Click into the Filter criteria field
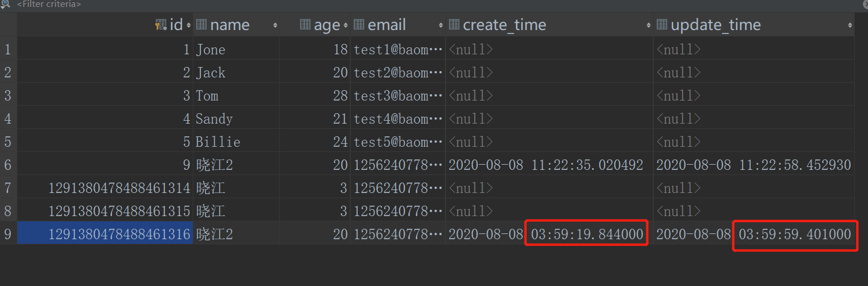This screenshot has height=286, width=868. pyautogui.click(x=434, y=4)
